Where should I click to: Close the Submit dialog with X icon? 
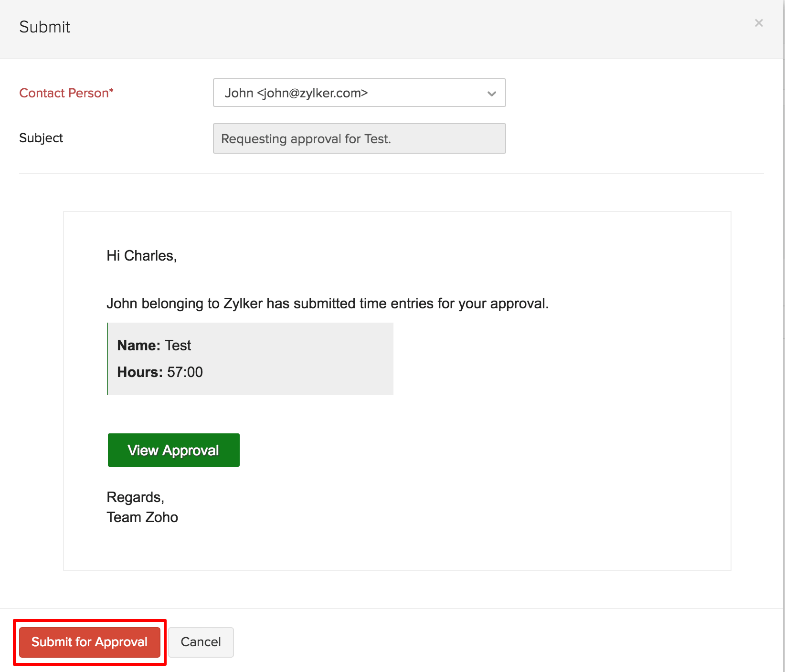pos(758,23)
